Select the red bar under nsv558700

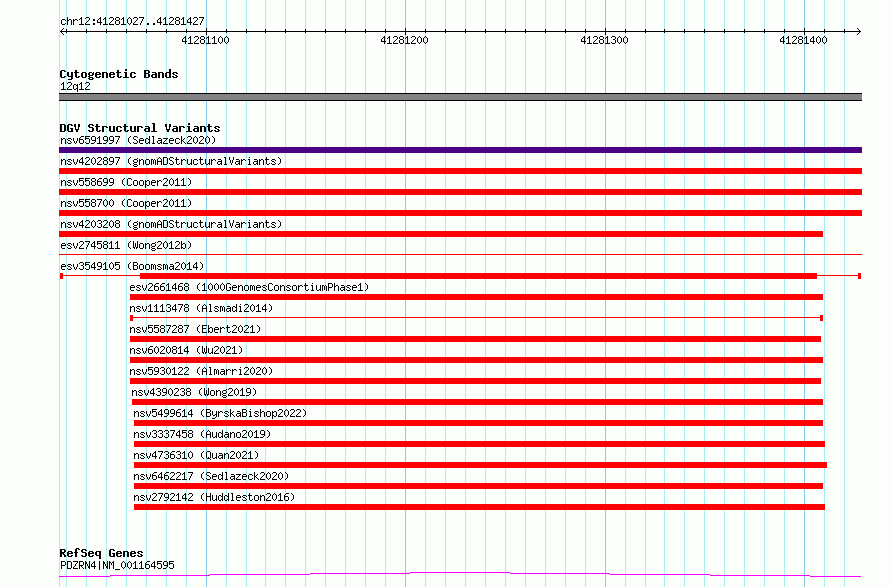pos(460,213)
